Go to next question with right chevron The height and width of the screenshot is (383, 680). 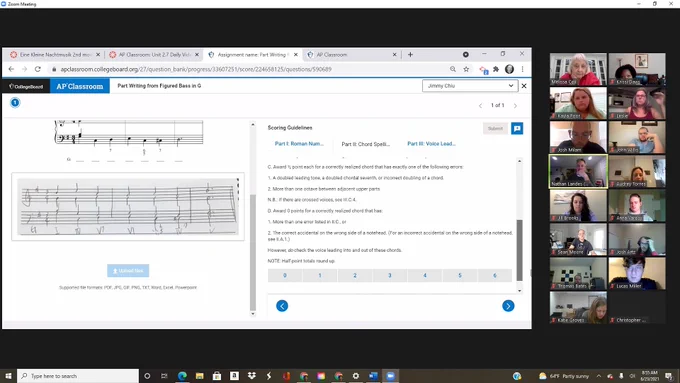click(515, 105)
